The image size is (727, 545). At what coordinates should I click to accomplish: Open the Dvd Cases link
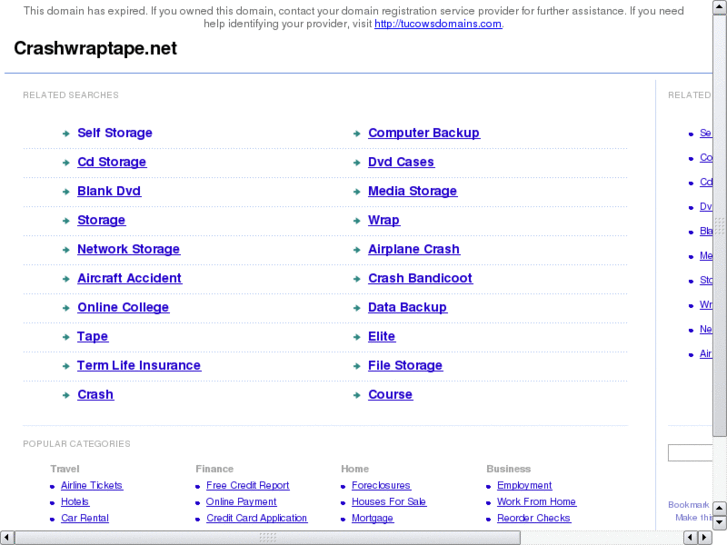click(401, 162)
